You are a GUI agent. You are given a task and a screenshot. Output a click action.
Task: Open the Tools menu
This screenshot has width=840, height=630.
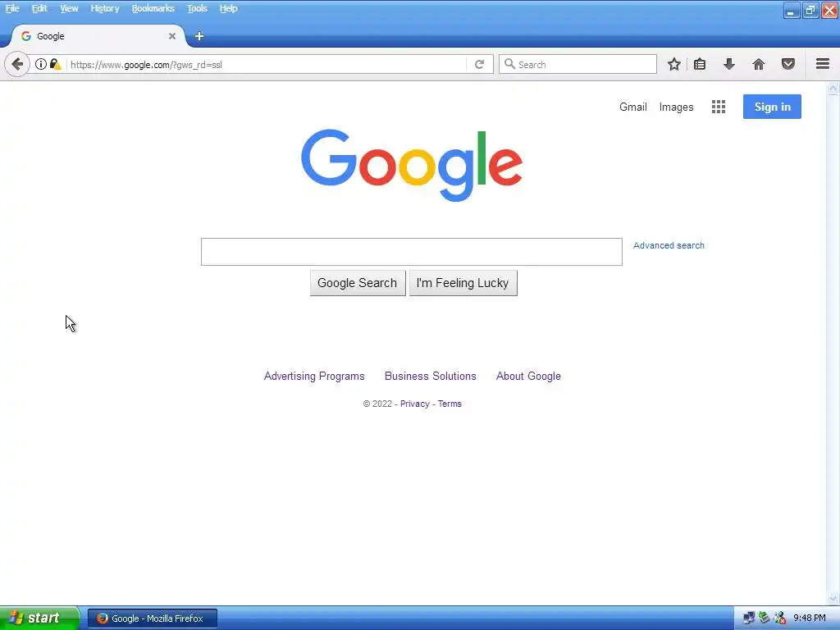pyautogui.click(x=197, y=8)
